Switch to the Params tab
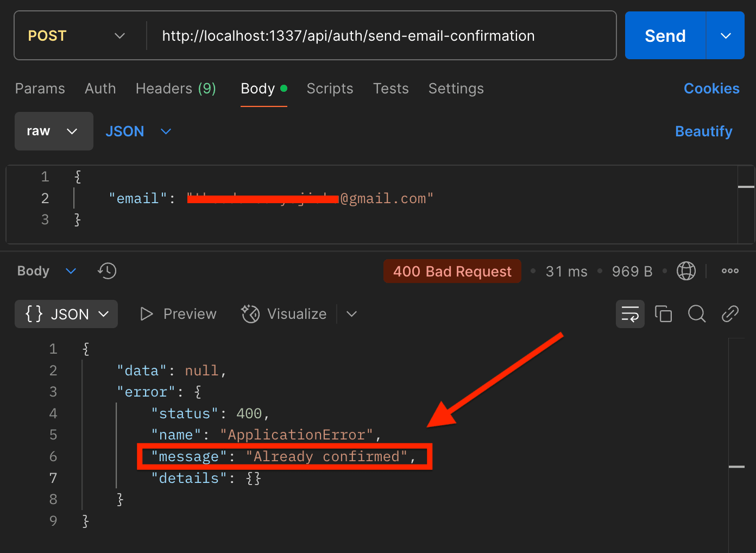756x553 pixels. [x=40, y=89]
